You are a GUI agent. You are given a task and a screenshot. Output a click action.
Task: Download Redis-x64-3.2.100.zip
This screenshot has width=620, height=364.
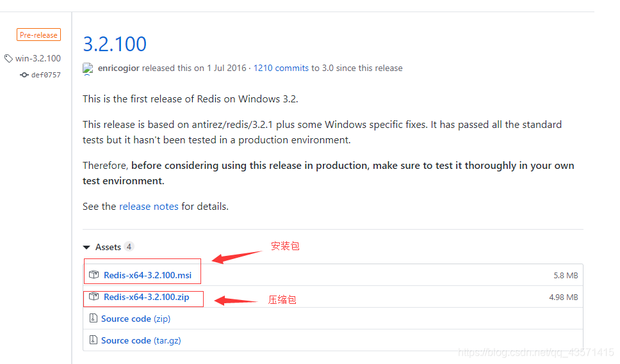146,297
